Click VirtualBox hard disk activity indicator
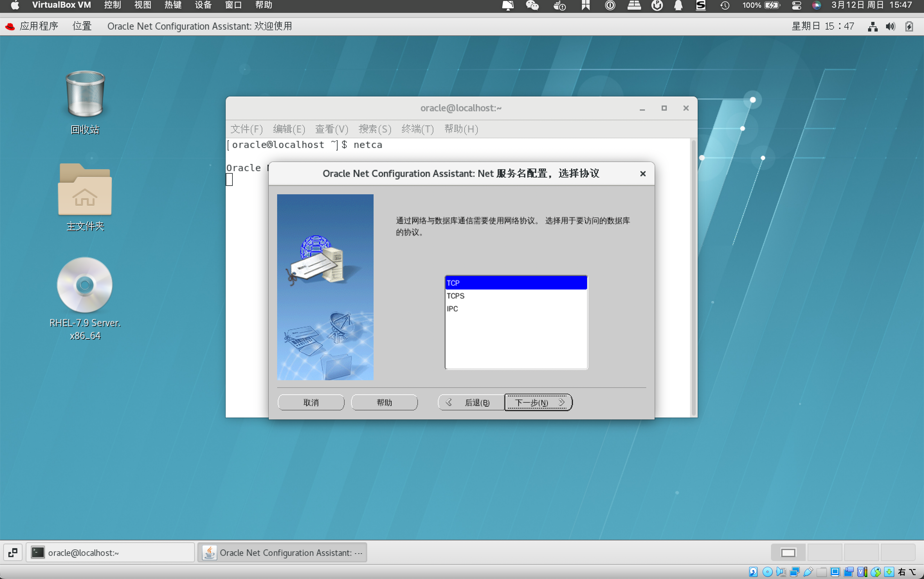Image resolution: width=924 pixels, height=579 pixels. 753,572
